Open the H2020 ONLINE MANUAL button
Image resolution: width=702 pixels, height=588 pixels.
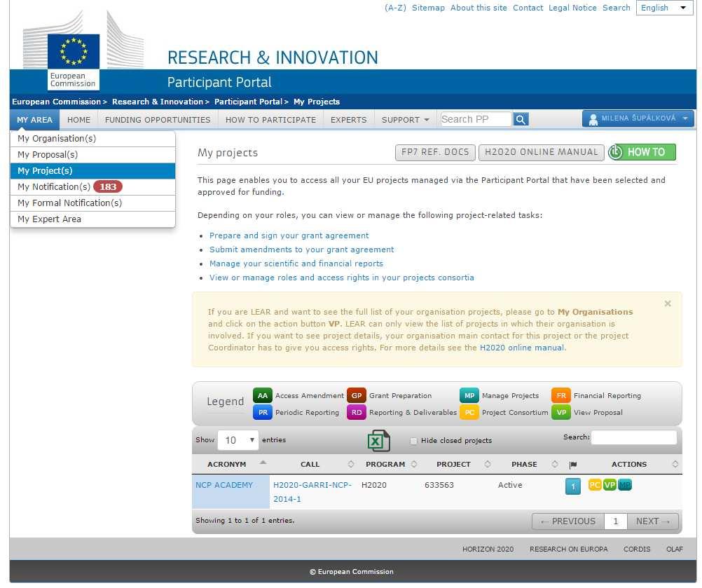[542, 152]
